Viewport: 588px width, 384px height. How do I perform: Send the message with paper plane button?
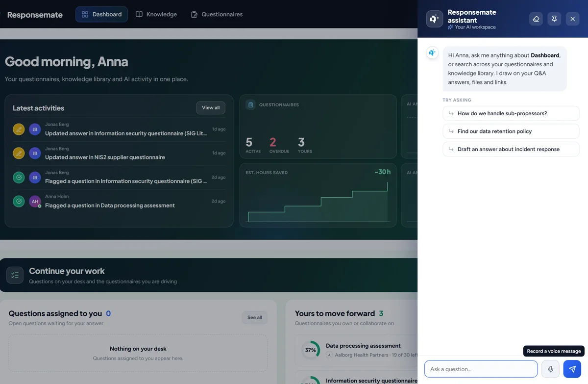[x=572, y=369]
